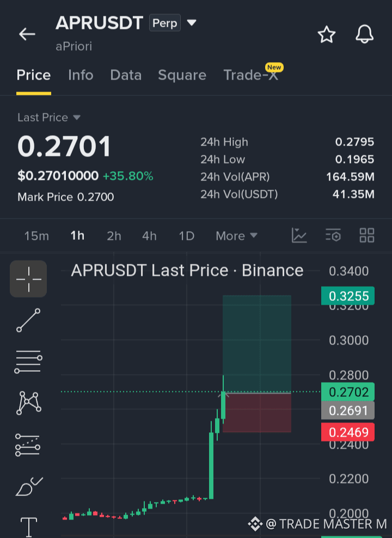Open the chart layout grid icon
The height and width of the screenshot is (538, 392).
[x=366, y=235]
